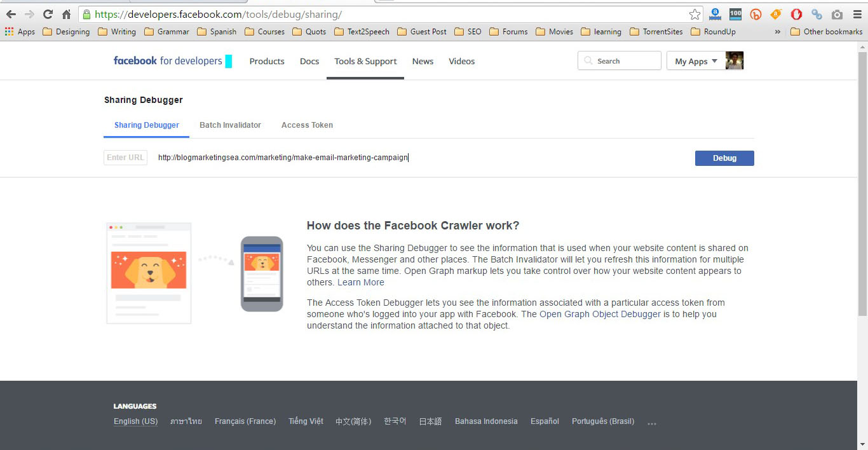Switch to the Batch Invalidator tab
Screen dimensions: 868x450
coord(230,125)
